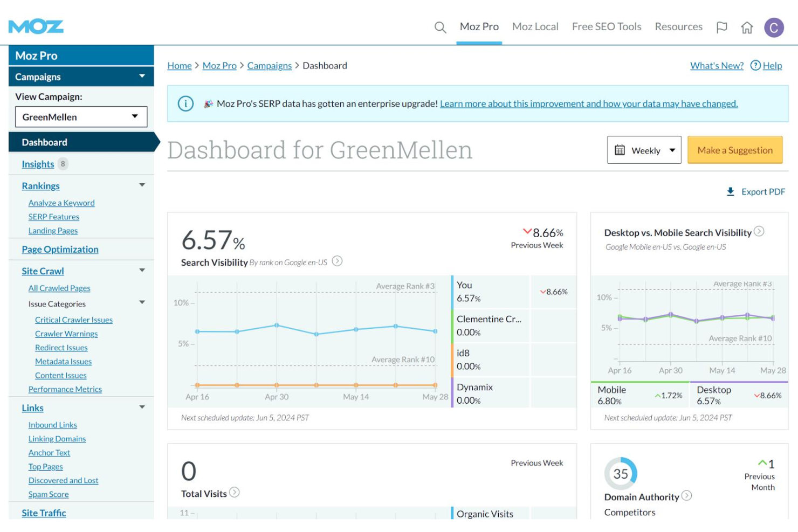Switch to the Moz Pro tab

[x=479, y=27]
